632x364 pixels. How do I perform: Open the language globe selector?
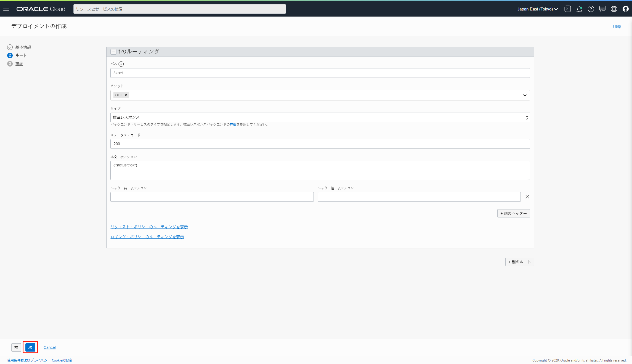coord(614,9)
